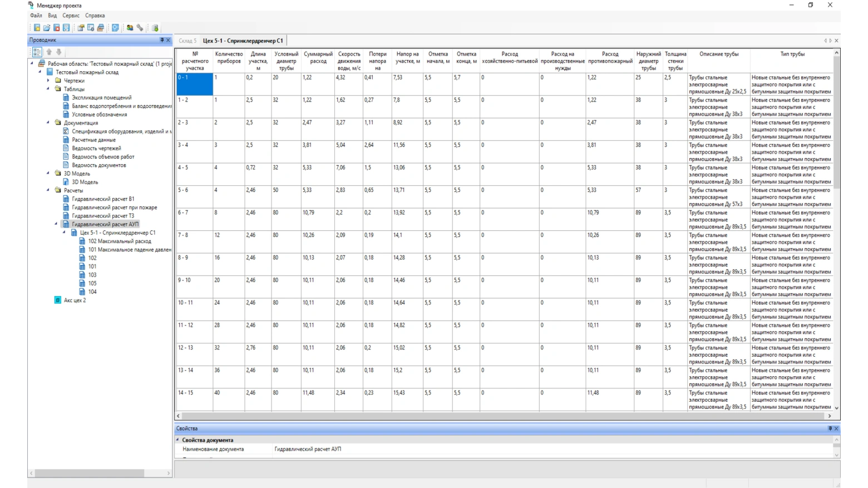Pin the Проводник panel
This screenshot has width=868, height=488.
(x=162, y=40)
